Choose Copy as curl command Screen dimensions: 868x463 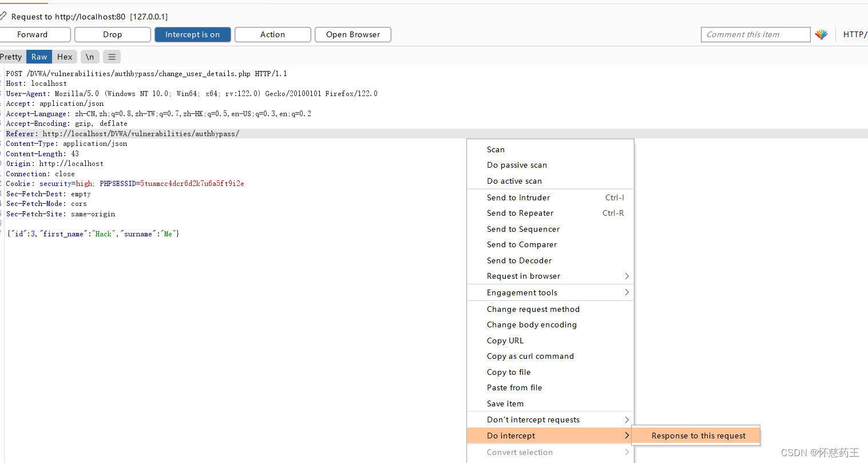pos(550,356)
